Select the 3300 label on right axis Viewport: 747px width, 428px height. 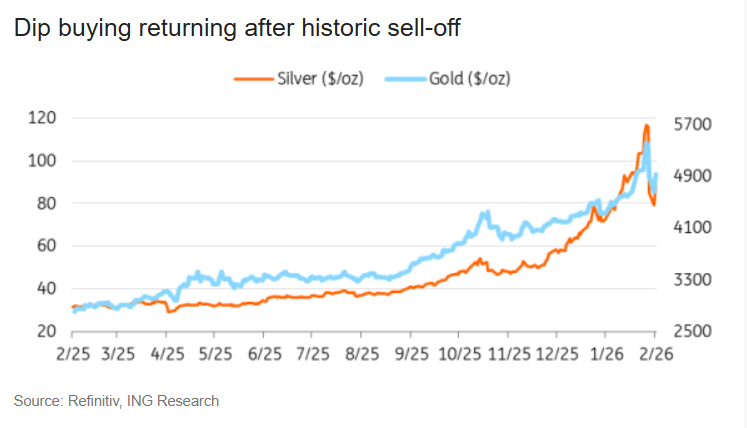(692, 280)
